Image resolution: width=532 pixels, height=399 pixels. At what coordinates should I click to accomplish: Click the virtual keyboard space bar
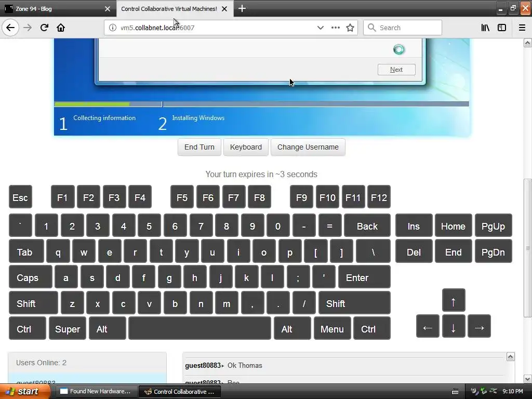[200, 328]
